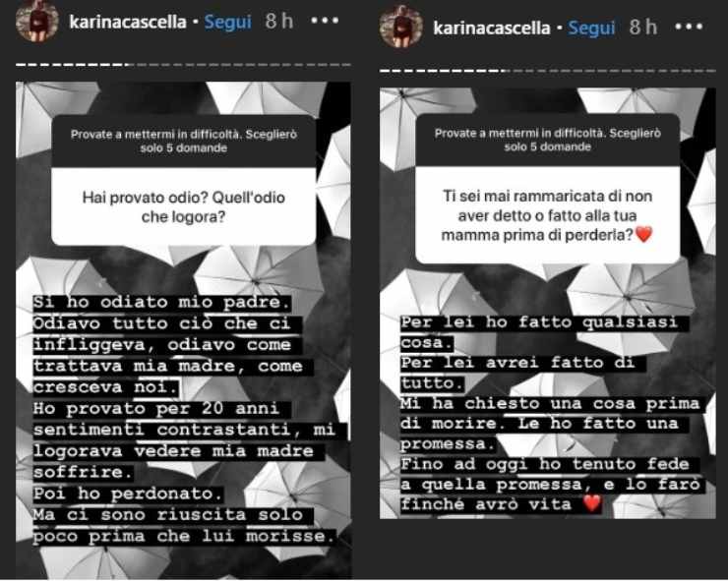This screenshot has height=581, width=728.
Task: Tap left 'Provate a mettermi in difficoltà' header
Action: pos(183,142)
